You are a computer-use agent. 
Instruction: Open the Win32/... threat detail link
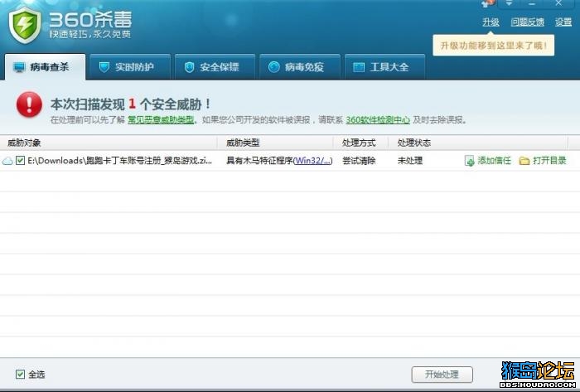coord(312,161)
